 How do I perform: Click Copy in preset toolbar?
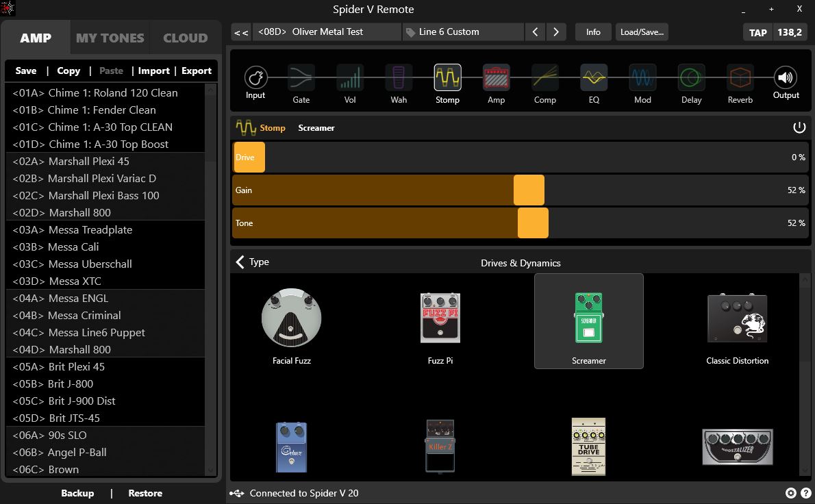pyautogui.click(x=68, y=71)
